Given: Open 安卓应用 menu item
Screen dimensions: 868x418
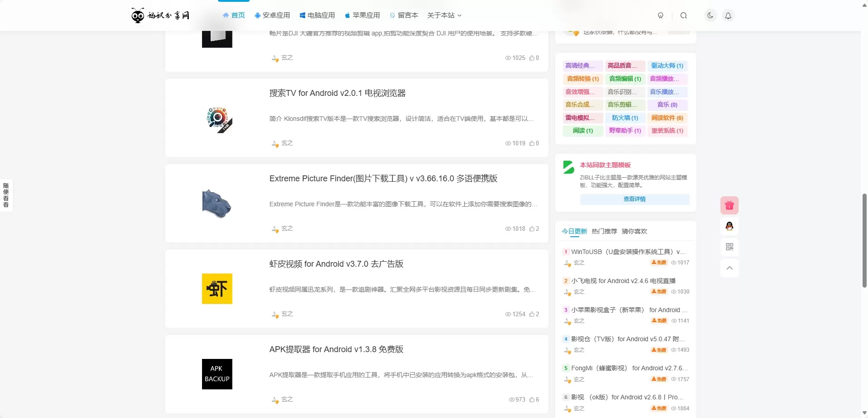Looking at the screenshot, I should [272, 15].
